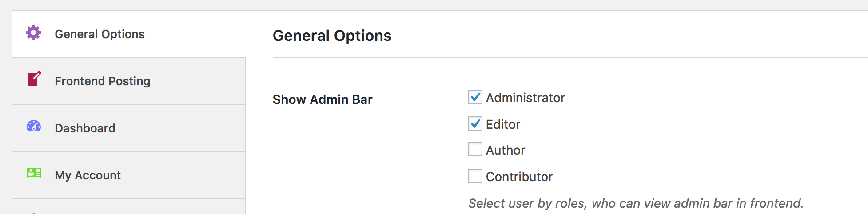Click the admin bar roles help description
Screen dimensions: 868x214
coord(636,203)
